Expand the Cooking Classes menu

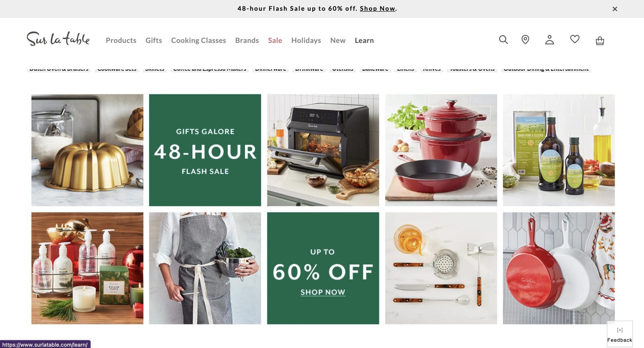point(199,40)
